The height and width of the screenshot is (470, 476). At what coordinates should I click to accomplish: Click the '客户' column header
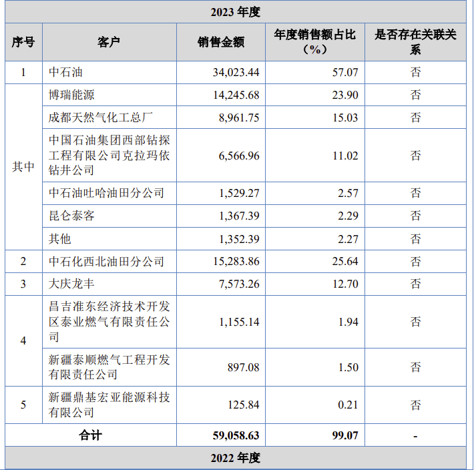[109, 42]
